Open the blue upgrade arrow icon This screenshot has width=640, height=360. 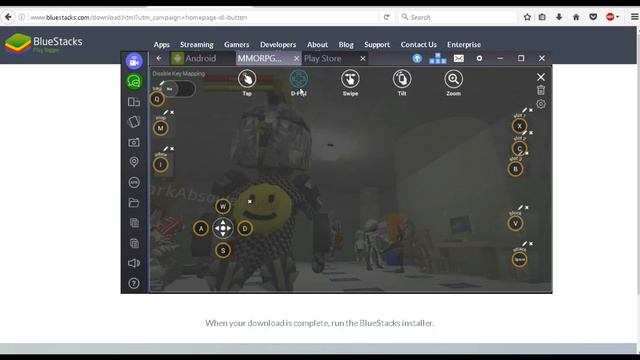417,58
